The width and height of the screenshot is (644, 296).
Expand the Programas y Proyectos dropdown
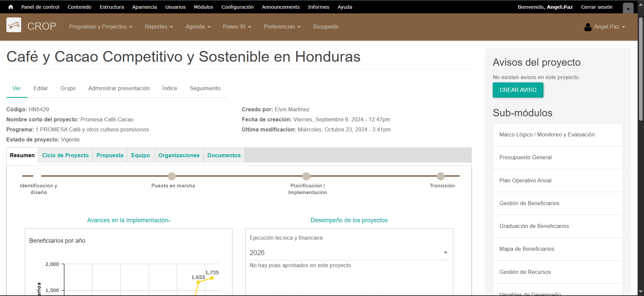[101, 27]
